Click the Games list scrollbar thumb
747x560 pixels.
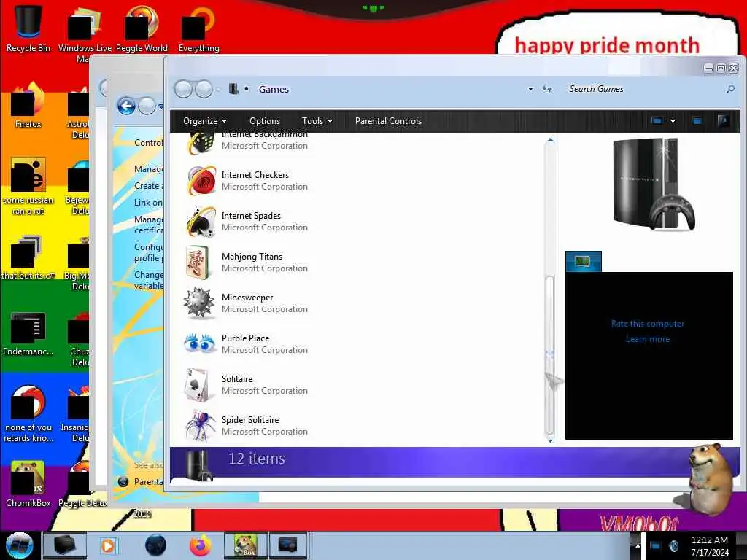click(x=550, y=355)
